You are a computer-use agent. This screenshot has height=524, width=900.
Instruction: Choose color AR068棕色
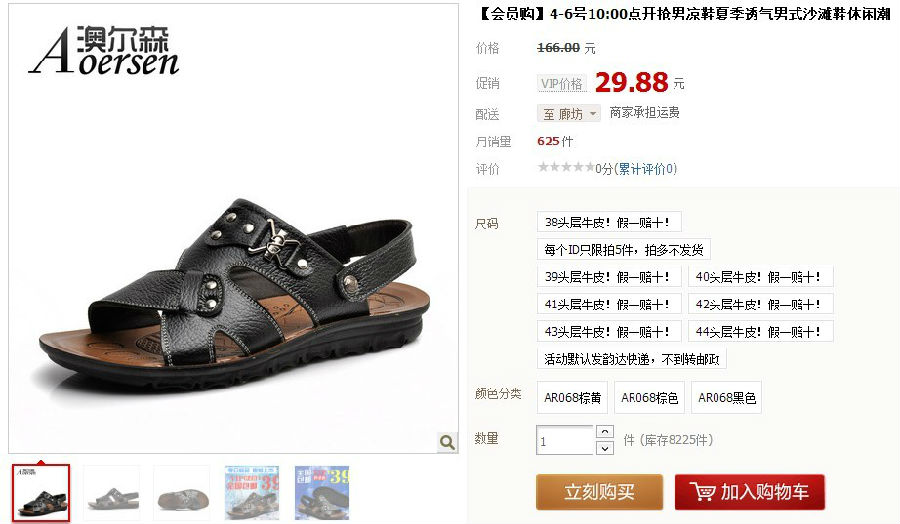click(x=649, y=397)
